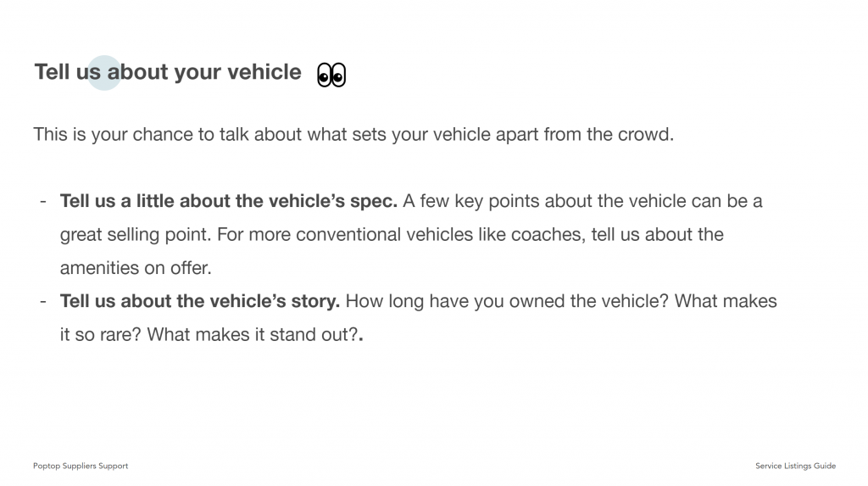Click bold text "Tell us a little about the vehicle's spec."
The height and width of the screenshot is (486, 868).
[x=228, y=202]
